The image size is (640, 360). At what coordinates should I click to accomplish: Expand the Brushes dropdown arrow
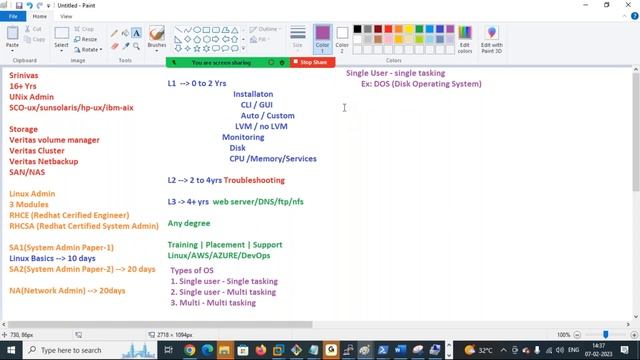tap(157, 51)
